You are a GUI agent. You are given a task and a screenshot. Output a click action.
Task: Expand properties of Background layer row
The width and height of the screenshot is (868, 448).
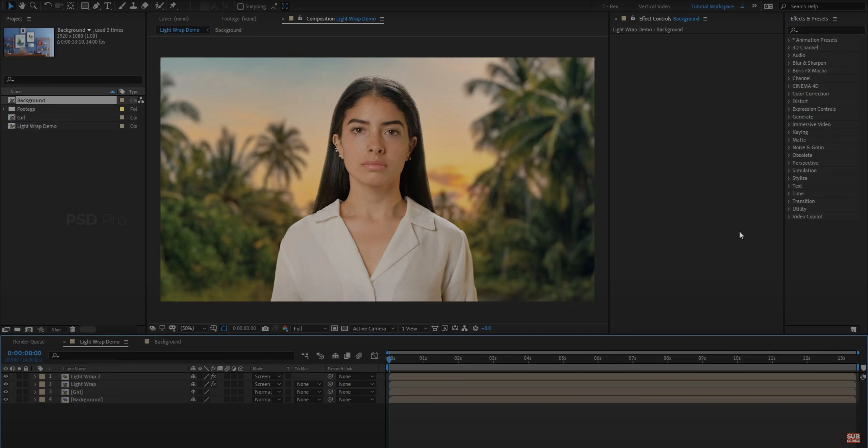tap(35, 400)
